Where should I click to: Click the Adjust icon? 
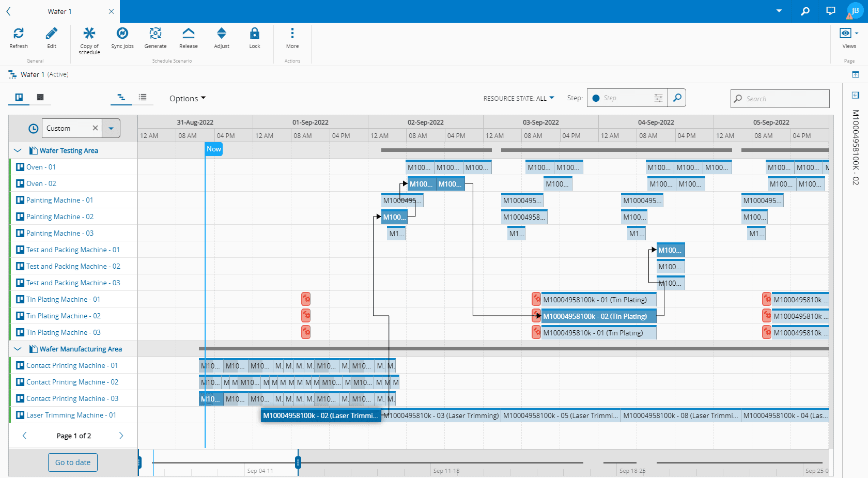click(222, 34)
